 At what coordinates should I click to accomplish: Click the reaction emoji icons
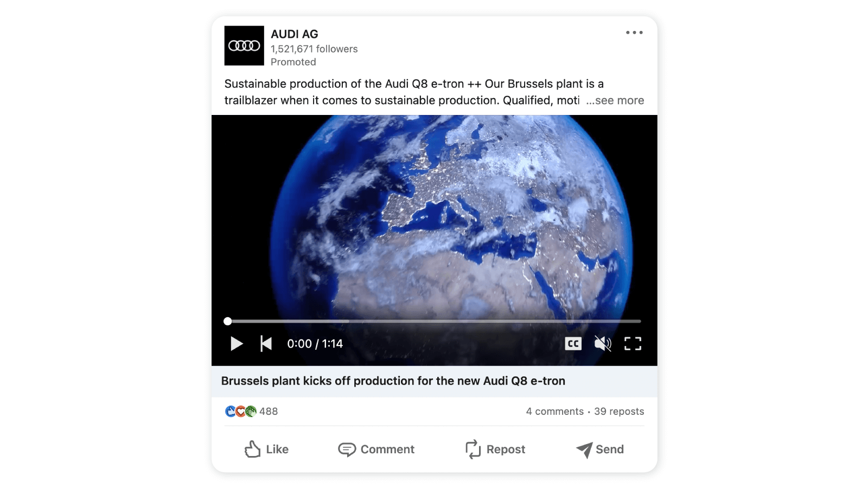tap(240, 412)
